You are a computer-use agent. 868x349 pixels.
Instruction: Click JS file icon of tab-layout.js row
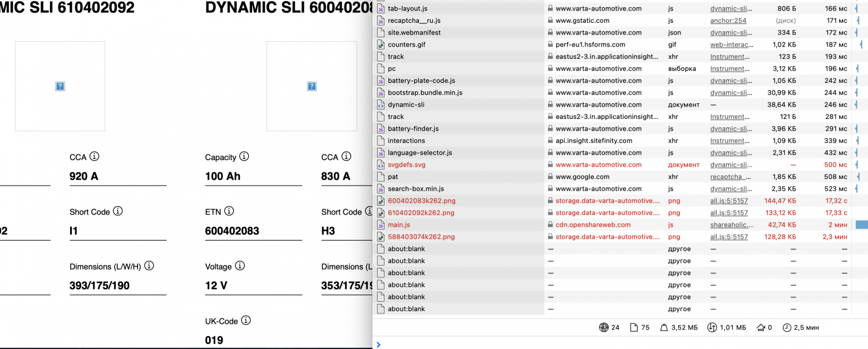tap(381, 8)
